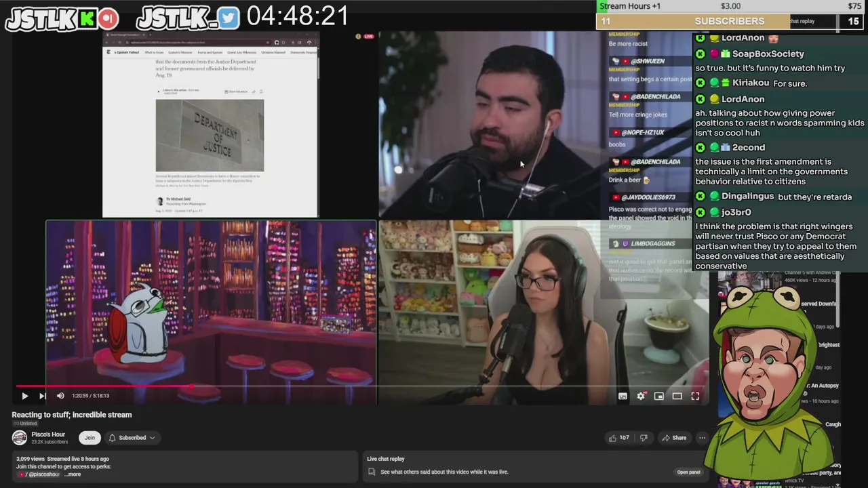Click Kick badge beside SoapBoxSociety message
The height and width of the screenshot is (488, 868).
pyautogui.click(x=701, y=54)
